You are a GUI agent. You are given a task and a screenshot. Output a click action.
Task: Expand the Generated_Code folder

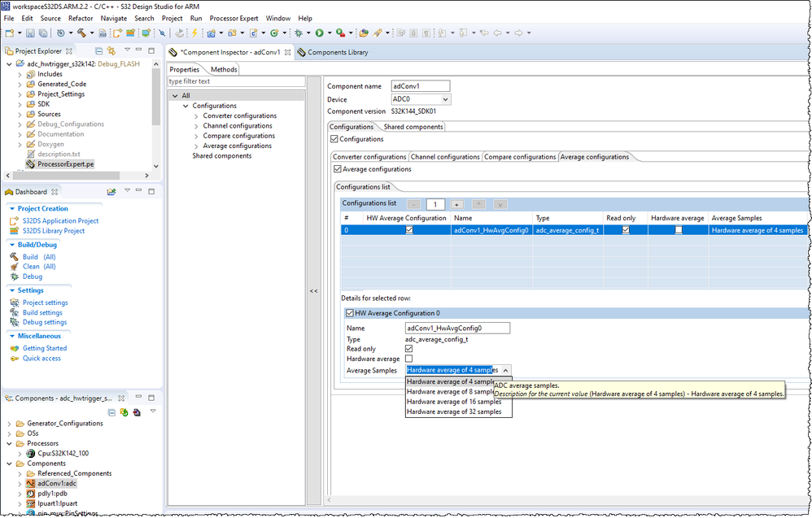(x=20, y=85)
